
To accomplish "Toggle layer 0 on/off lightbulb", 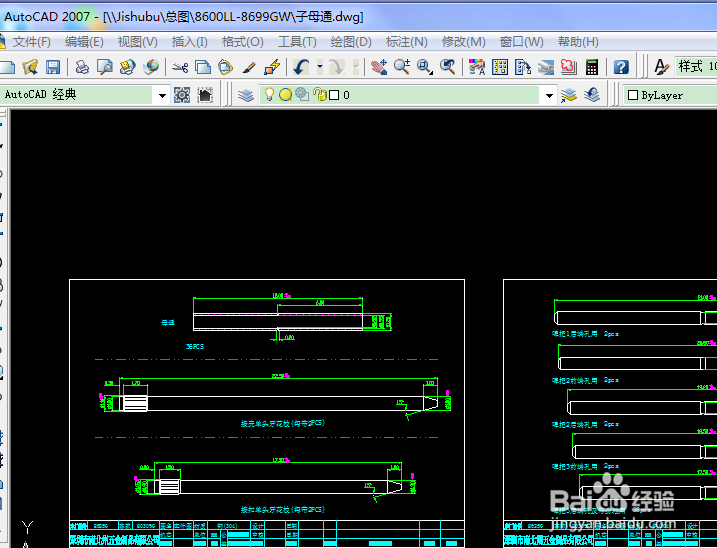I will 269,95.
